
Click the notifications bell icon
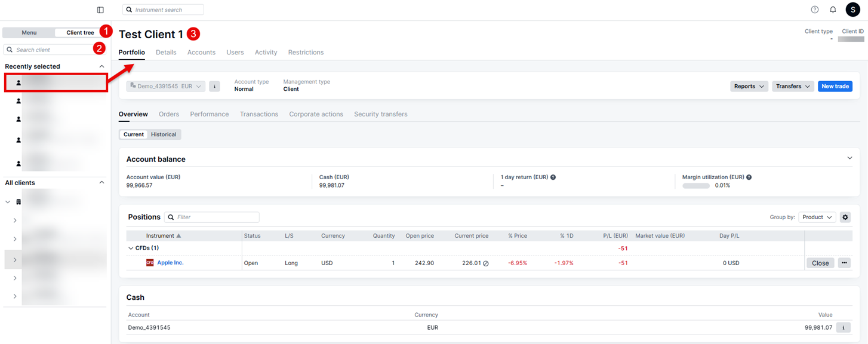[833, 9]
